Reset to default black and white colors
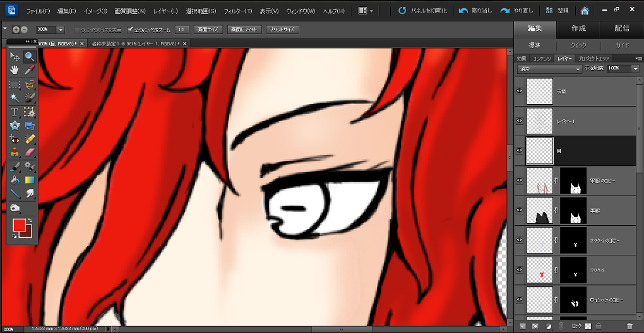 (x=15, y=236)
